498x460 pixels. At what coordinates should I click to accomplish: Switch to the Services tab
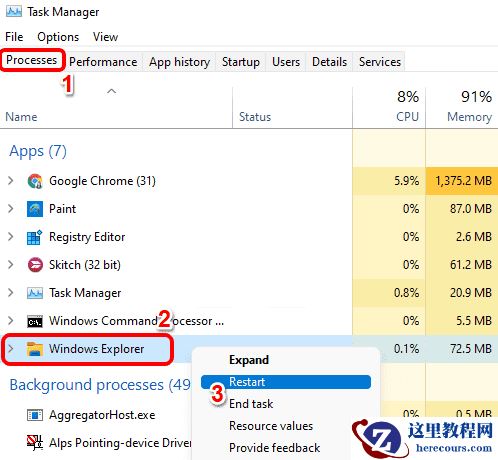click(x=380, y=62)
